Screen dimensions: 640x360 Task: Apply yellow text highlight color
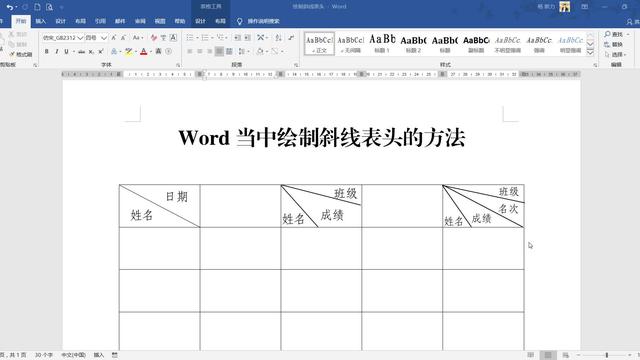point(129,51)
